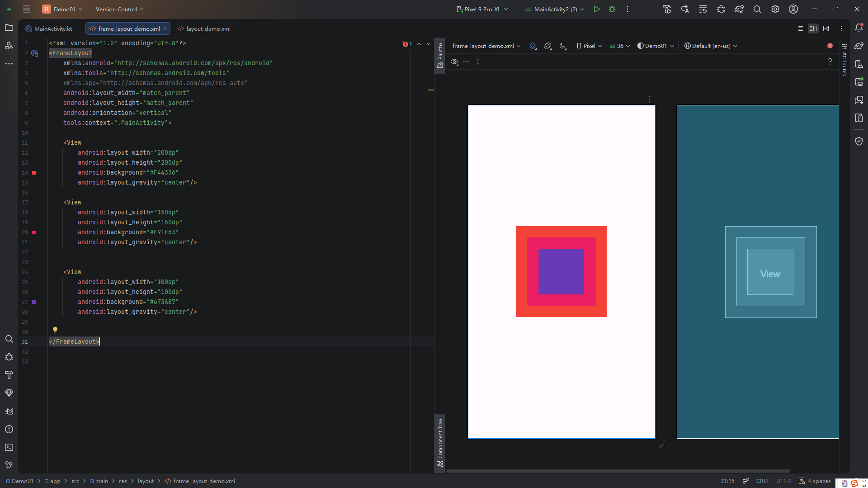The image size is (868, 488).
Task: Open Demo01 project dropdown
Action: [x=62, y=9]
